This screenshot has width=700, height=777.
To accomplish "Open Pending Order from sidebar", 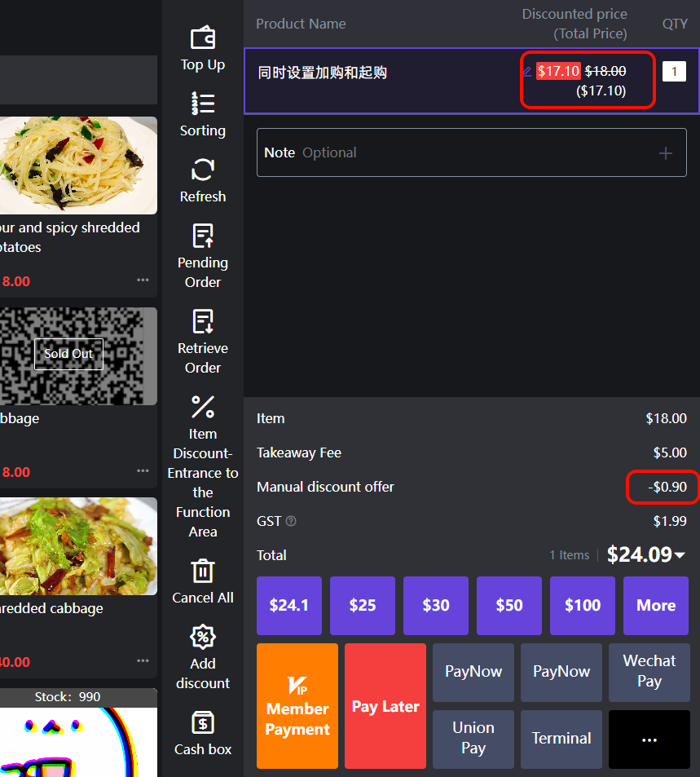I will (x=203, y=236).
